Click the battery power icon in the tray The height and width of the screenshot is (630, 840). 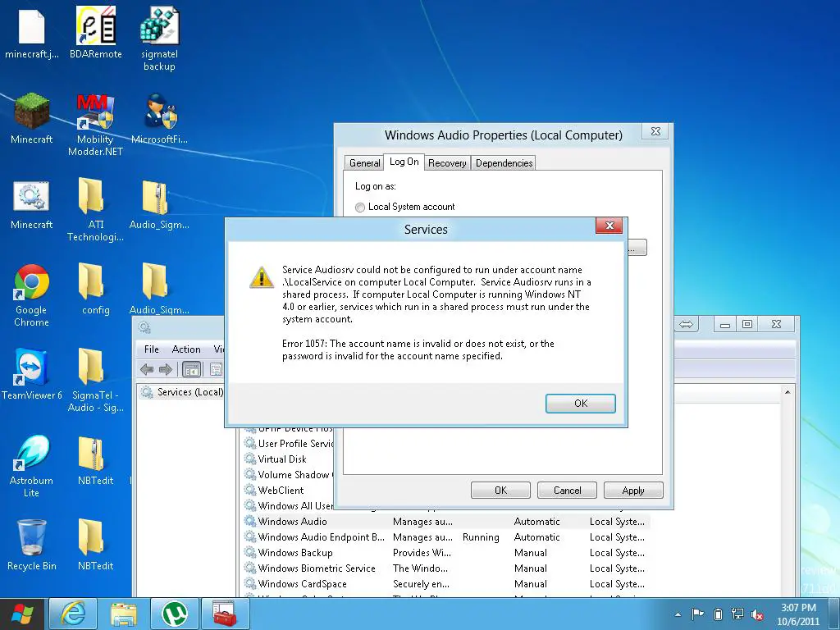click(718, 614)
